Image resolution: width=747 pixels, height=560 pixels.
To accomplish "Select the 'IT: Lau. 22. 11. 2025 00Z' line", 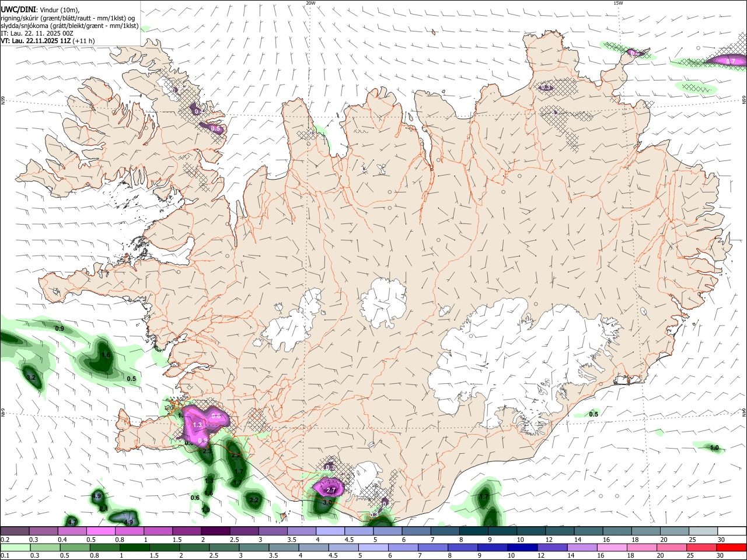I will coord(37,33).
